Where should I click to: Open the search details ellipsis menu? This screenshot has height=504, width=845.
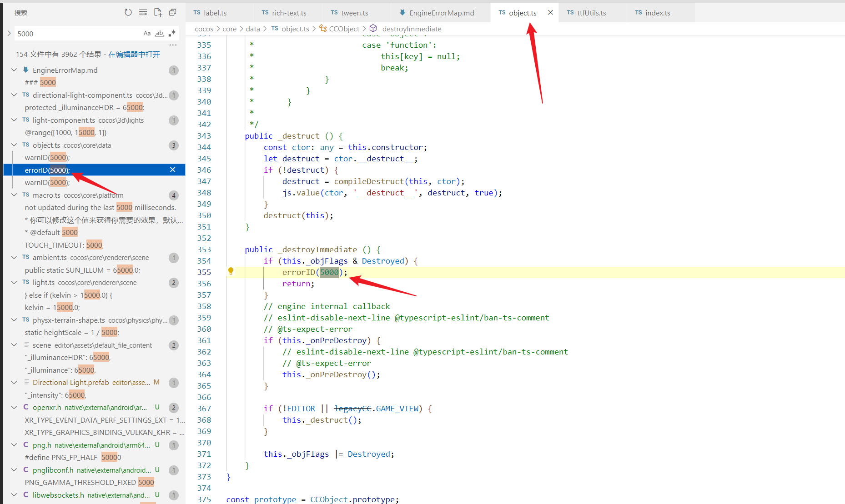(x=173, y=45)
